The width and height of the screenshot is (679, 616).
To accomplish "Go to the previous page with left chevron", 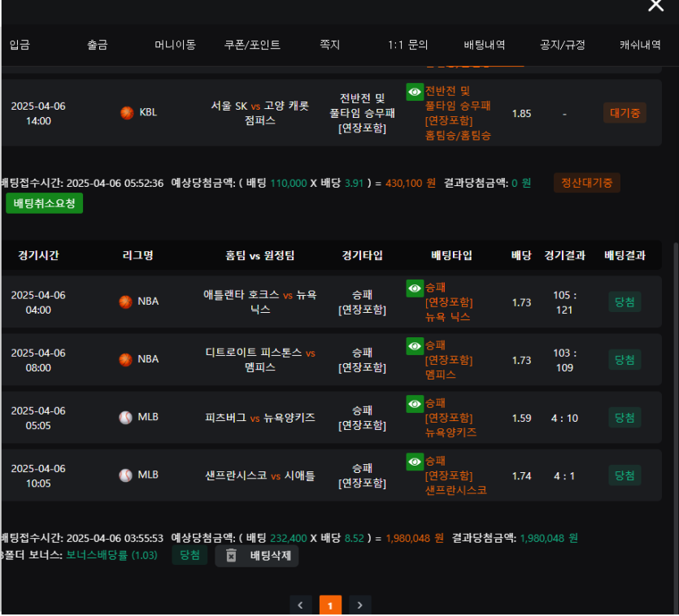I will [301, 605].
